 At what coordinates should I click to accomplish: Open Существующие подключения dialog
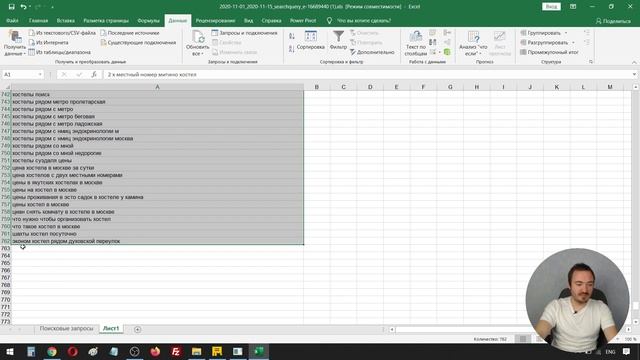138,42
